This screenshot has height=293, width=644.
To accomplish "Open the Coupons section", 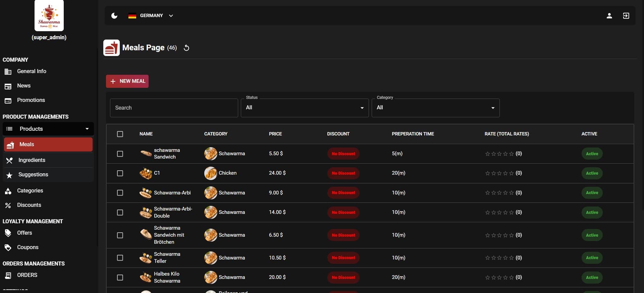I will 28,247.
